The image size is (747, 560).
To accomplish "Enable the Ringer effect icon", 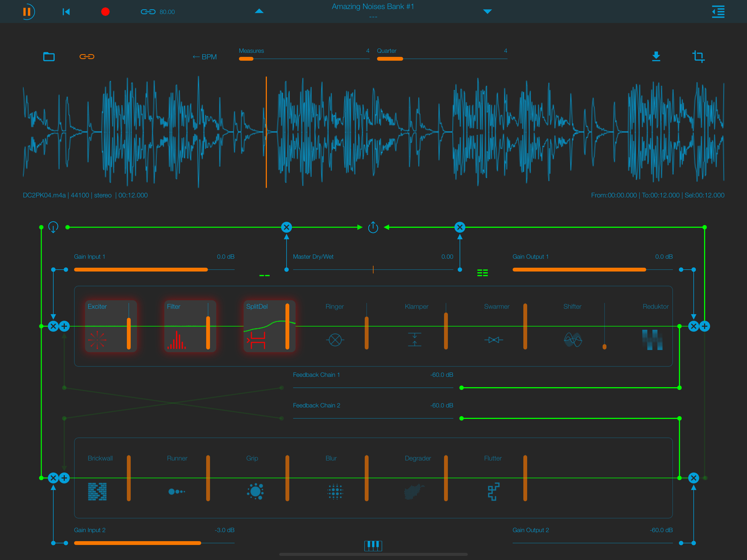I will tap(335, 340).
